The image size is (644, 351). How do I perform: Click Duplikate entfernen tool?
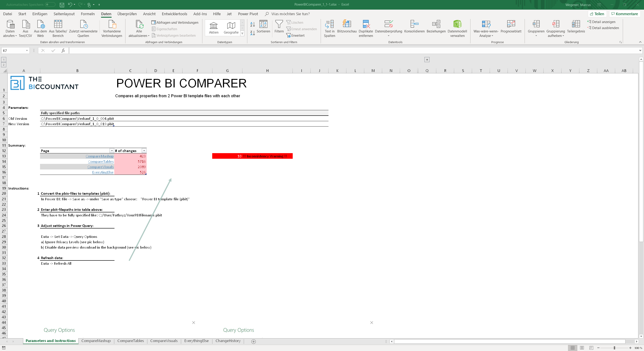coord(366,29)
